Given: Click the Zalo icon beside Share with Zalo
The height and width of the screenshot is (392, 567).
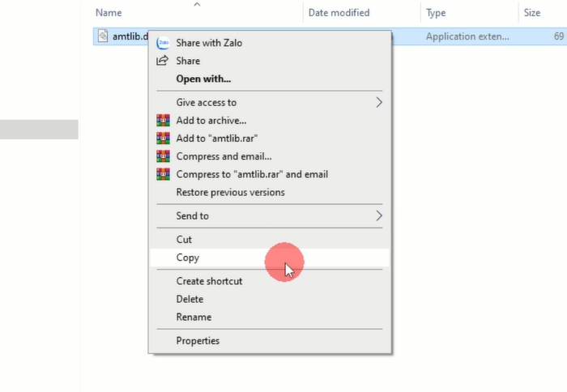Looking at the screenshot, I should coord(163,43).
